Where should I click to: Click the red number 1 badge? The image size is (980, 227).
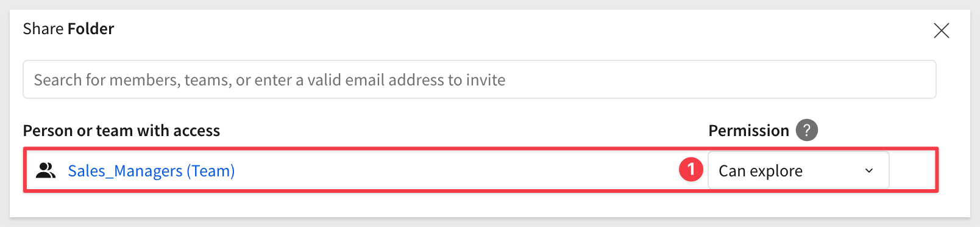691,170
